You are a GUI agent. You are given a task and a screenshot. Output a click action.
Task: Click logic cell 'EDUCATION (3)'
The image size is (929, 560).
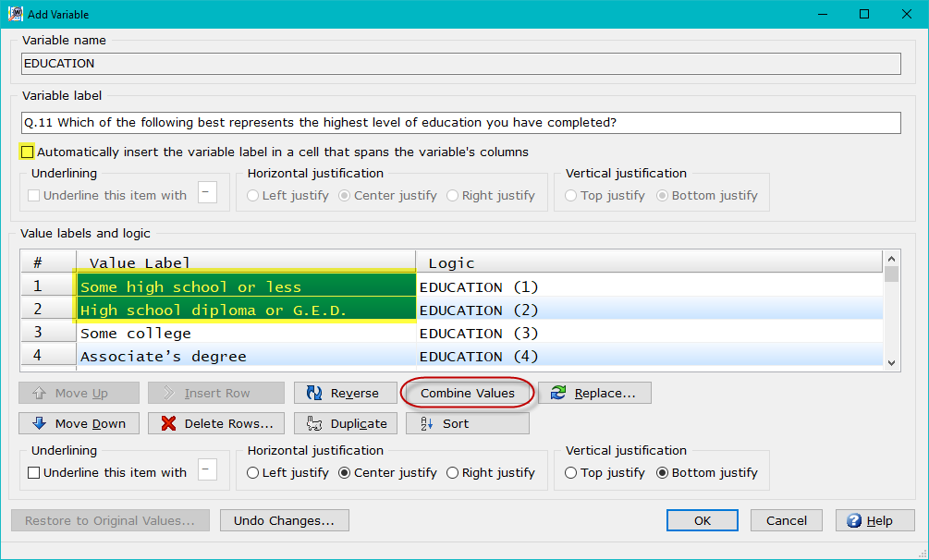click(649, 333)
